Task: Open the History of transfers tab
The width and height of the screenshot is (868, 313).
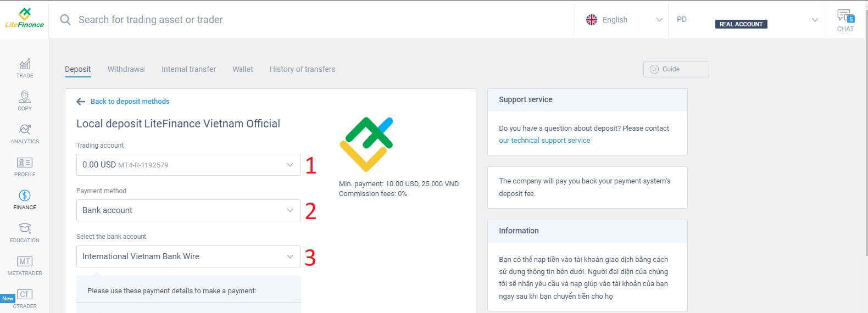Action: point(302,69)
